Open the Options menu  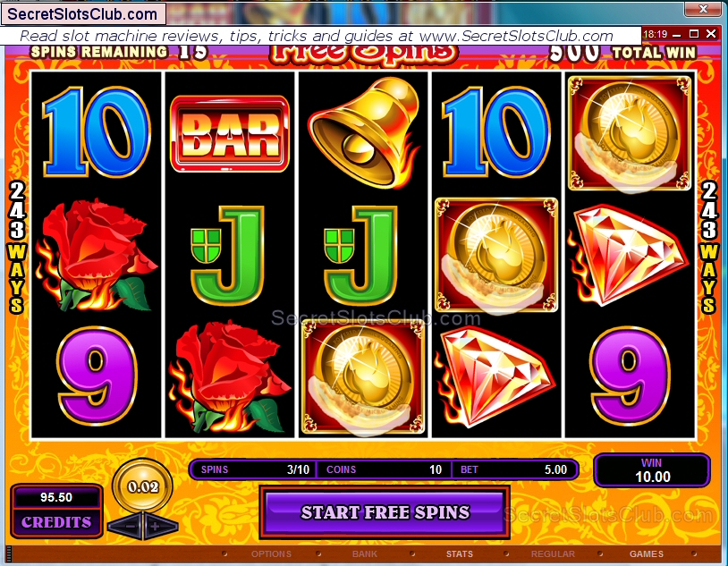[x=271, y=553]
